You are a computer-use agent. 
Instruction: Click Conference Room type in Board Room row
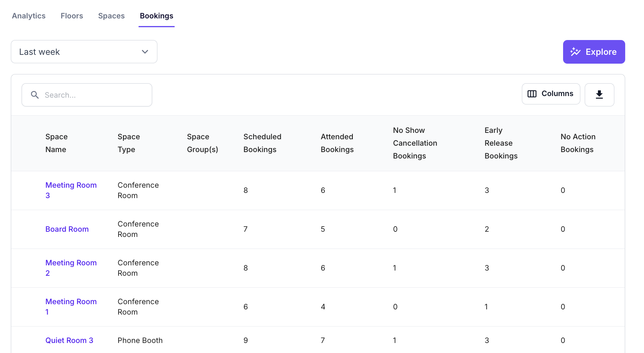tap(138, 229)
